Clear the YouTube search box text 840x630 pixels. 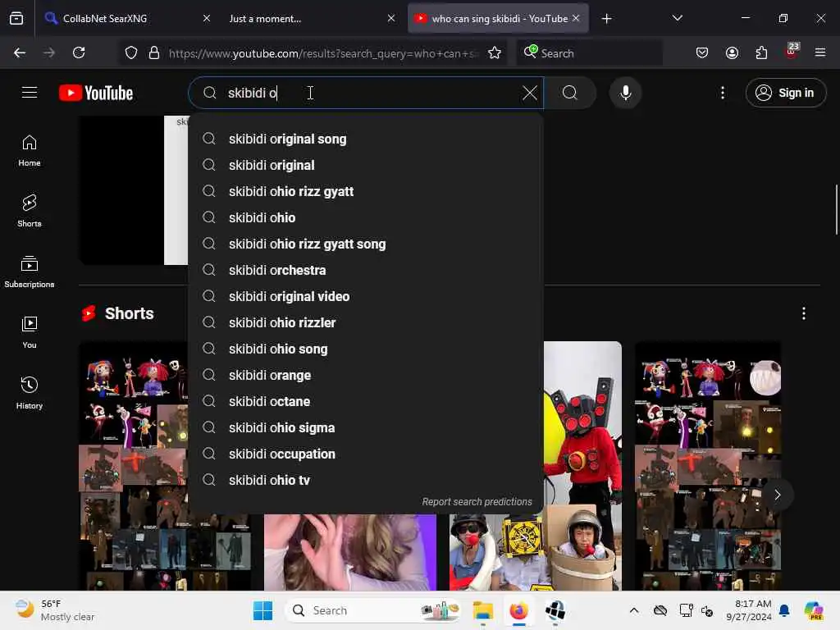[529, 93]
